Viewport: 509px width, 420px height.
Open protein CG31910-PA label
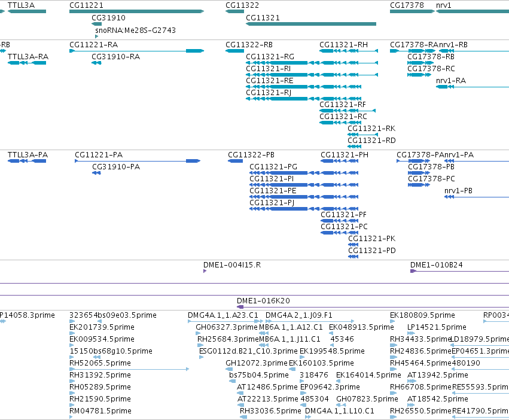point(116,167)
